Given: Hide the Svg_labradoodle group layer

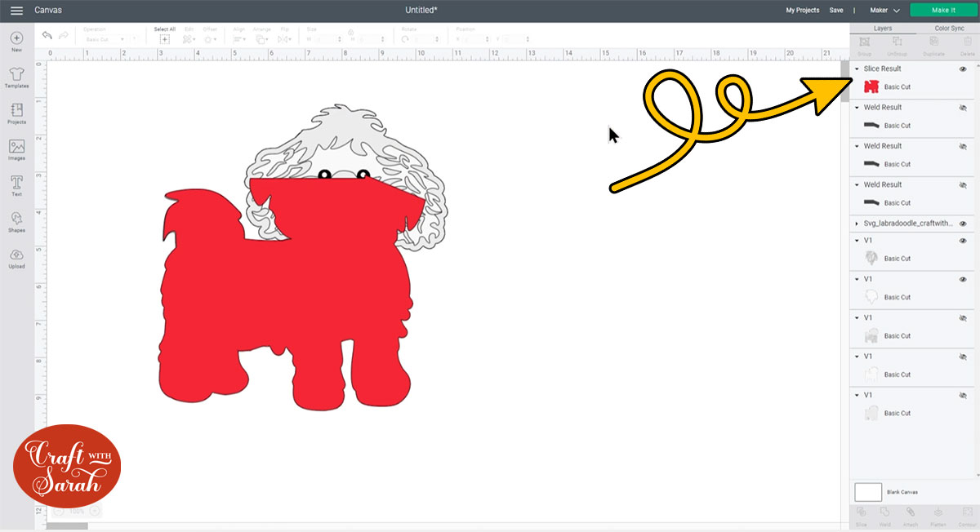Looking at the screenshot, I should click(x=963, y=224).
